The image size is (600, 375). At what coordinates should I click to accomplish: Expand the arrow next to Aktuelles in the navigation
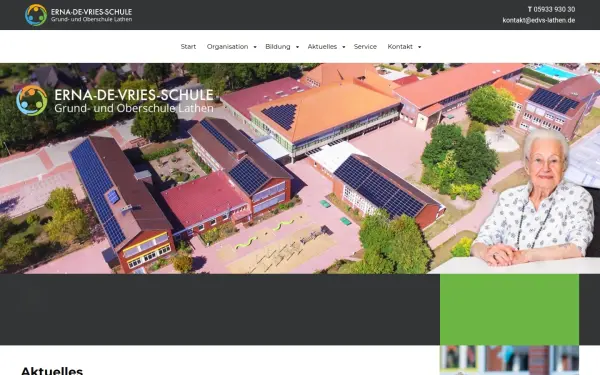tap(344, 47)
